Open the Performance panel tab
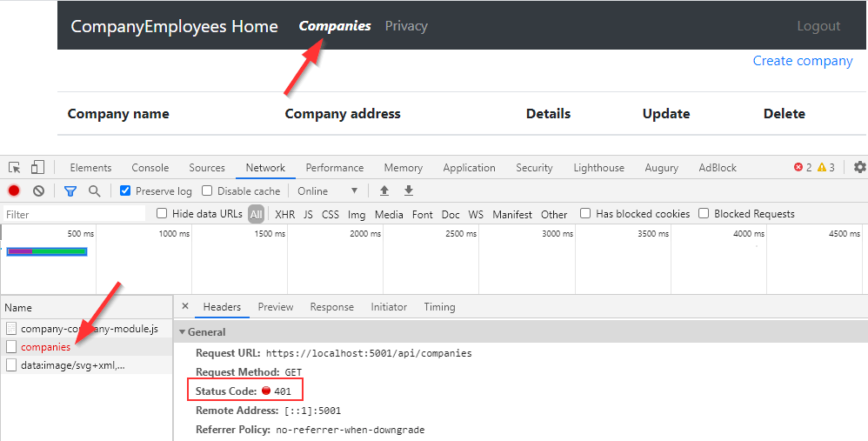 335,168
